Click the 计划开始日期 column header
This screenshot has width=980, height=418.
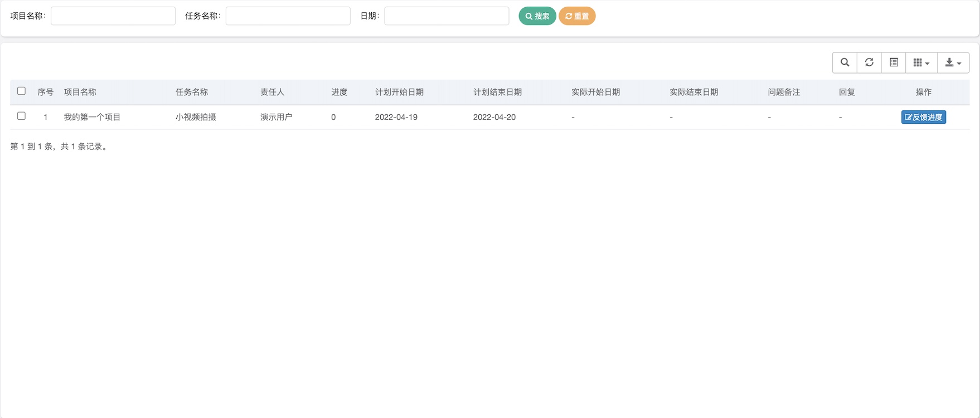pyautogui.click(x=399, y=92)
